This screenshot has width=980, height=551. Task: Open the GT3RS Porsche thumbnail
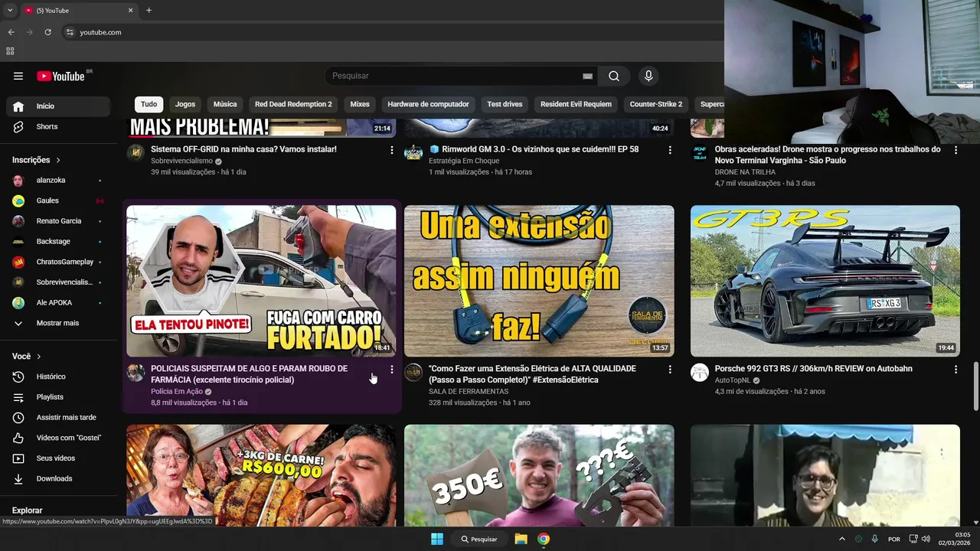tap(825, 281)
